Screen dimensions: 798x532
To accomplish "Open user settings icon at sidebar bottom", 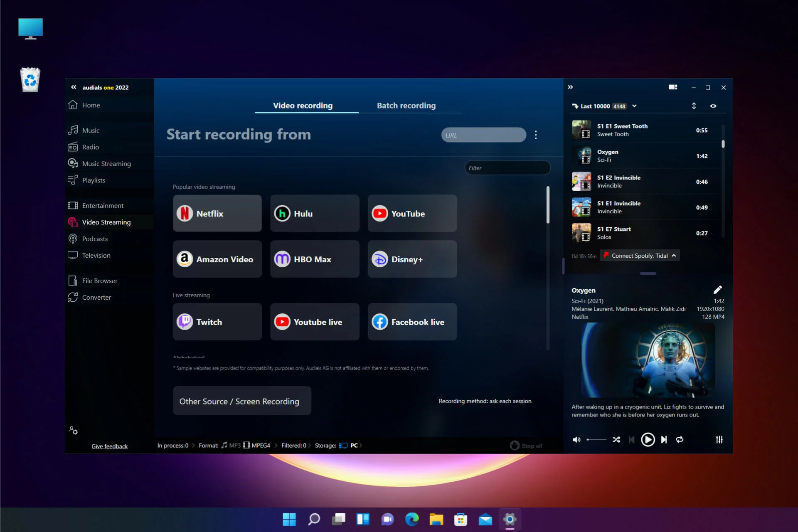I will point(74,431).
